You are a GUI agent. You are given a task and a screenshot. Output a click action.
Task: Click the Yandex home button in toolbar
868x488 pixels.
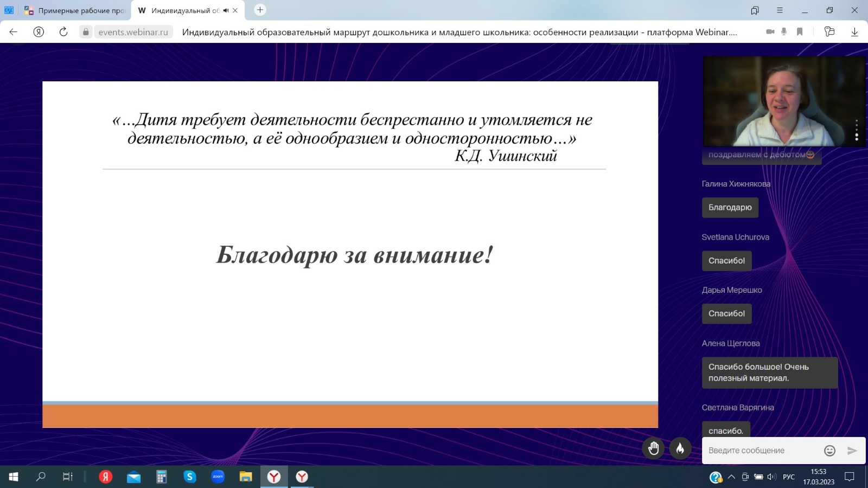(39, 32)
